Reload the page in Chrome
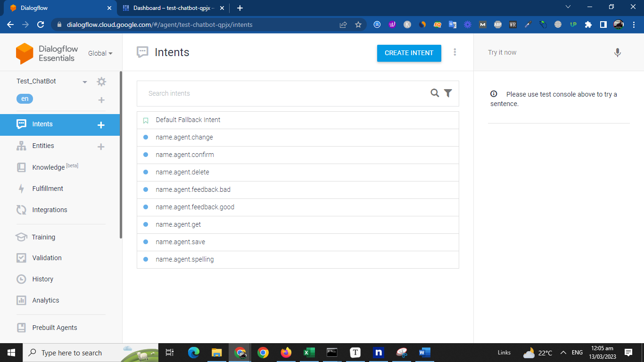The width and height of the screenshot is (644, 362). point(41,25)
